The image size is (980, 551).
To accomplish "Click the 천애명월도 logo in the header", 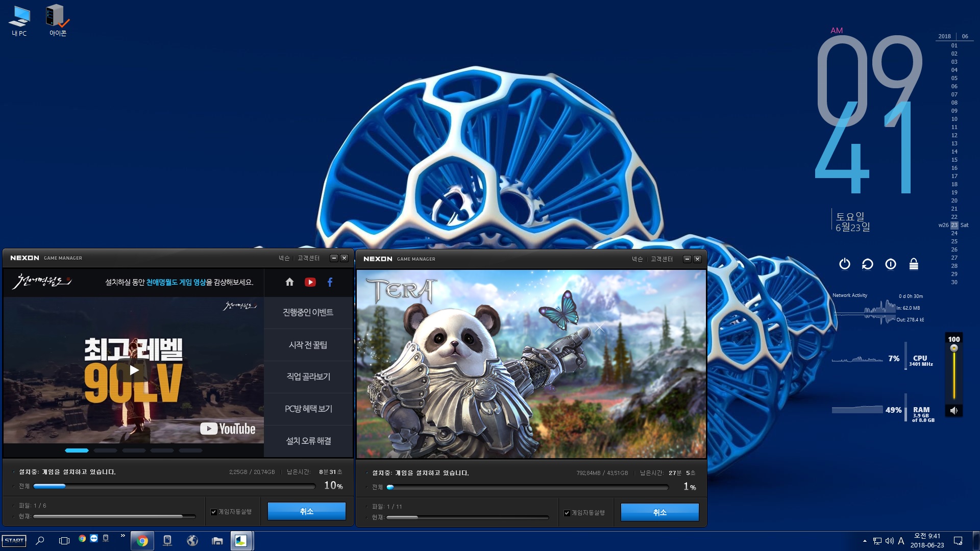I will click(x=42, y=281).
